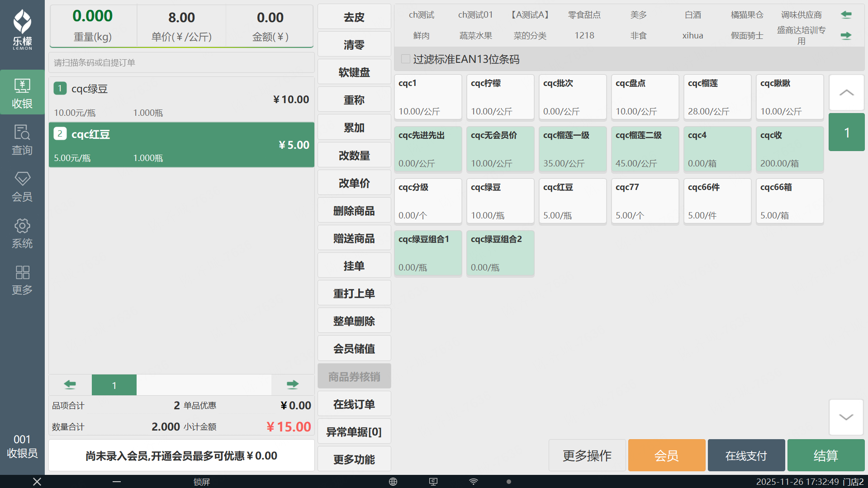Open the 软键盘 soft keyboard
The height and width of the screenshot is (488, 868).
click(x=354, y=72)
